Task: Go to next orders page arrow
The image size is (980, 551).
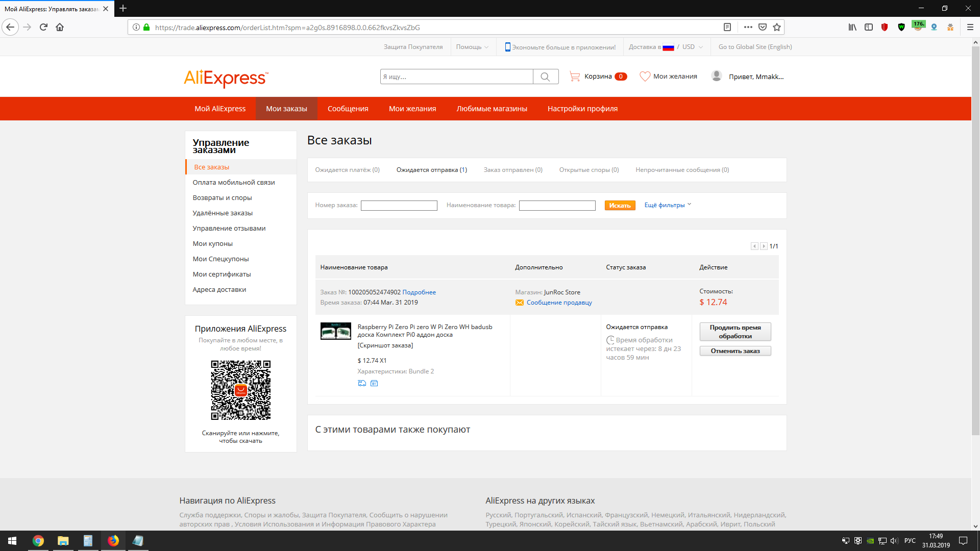Action: tap(764, 246)
